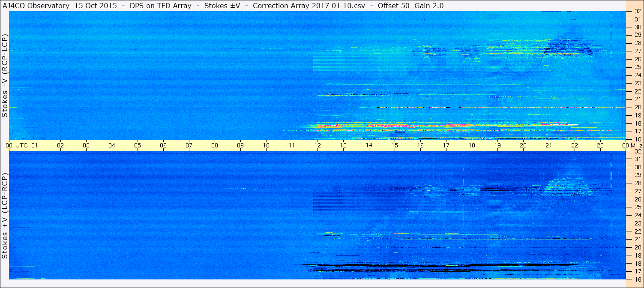Viewport: 644px width, 288px height.
Task: Click the 20 MHz tick of upper Stokes -V panel
Action: tap(638, 107)
